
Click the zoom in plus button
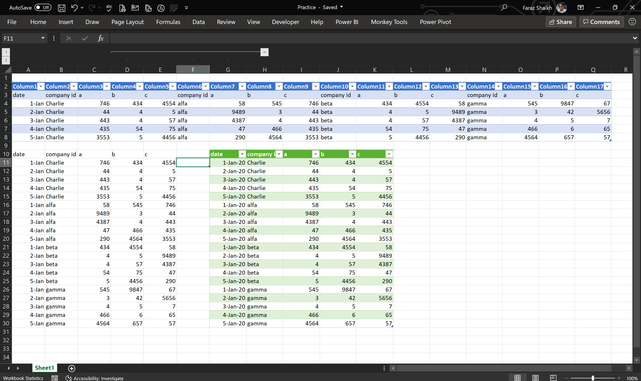pyautogui.click(x=619, y=378)
